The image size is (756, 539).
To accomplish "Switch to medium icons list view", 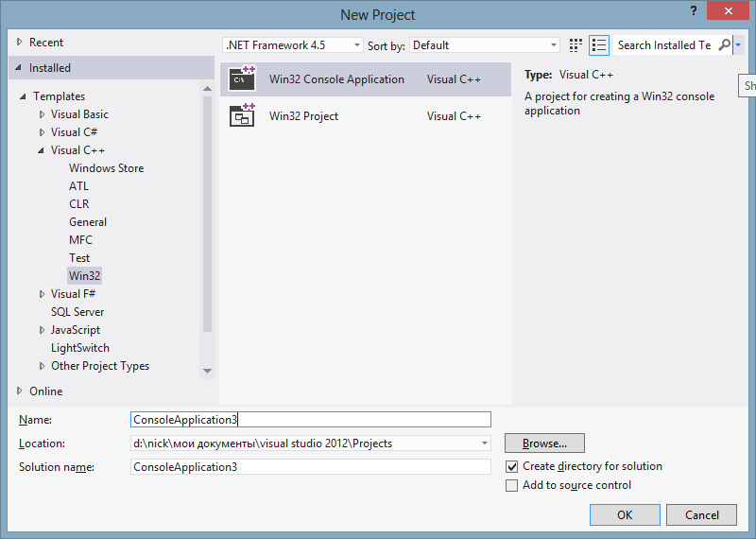I will [599, 45].
